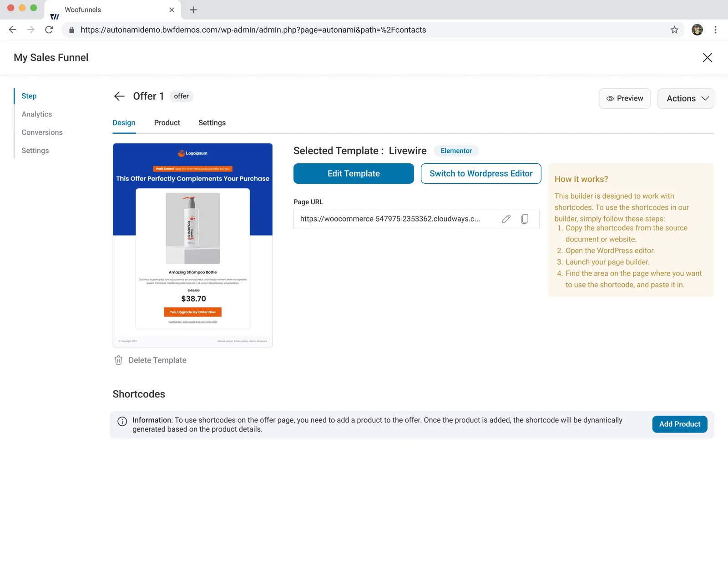Viewport: 728px width, 579px height.
Task: Click the Delete Template link
Action: 157,360
